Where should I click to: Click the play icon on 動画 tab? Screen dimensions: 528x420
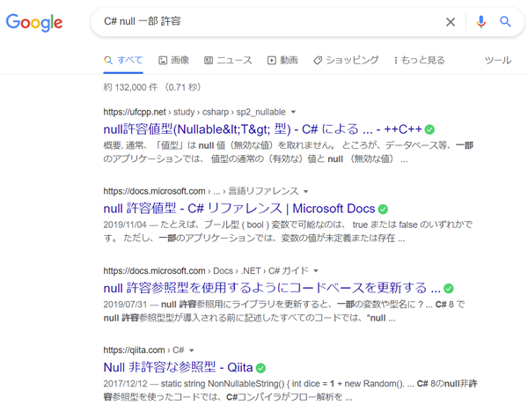tap(272, 61)
